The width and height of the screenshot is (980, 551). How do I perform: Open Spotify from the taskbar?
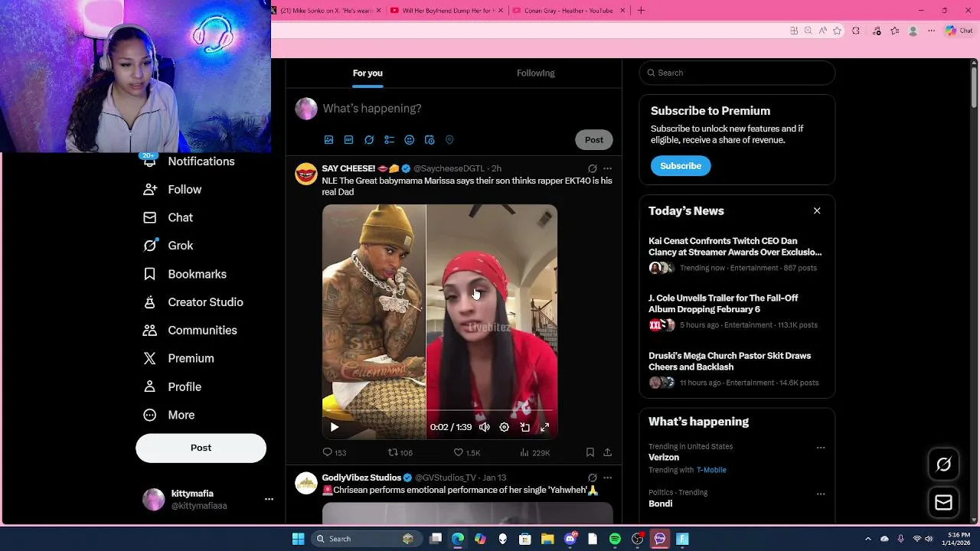click(615, 539)
